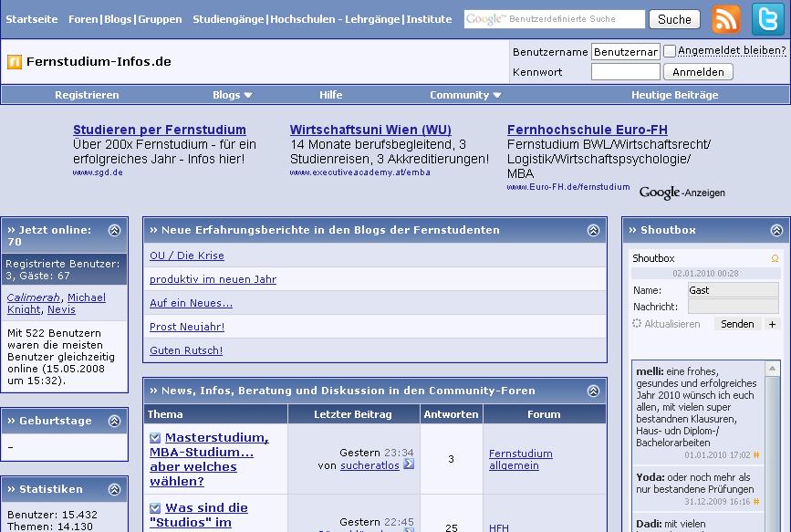Click the Fernstudium-Infos.de site logo icon

click(x=15, y=62)
